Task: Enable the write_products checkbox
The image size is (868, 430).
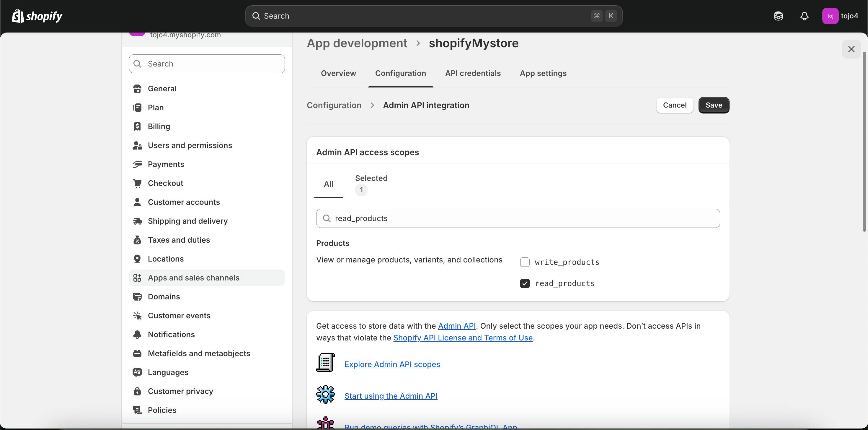Action: coord(525,262)
